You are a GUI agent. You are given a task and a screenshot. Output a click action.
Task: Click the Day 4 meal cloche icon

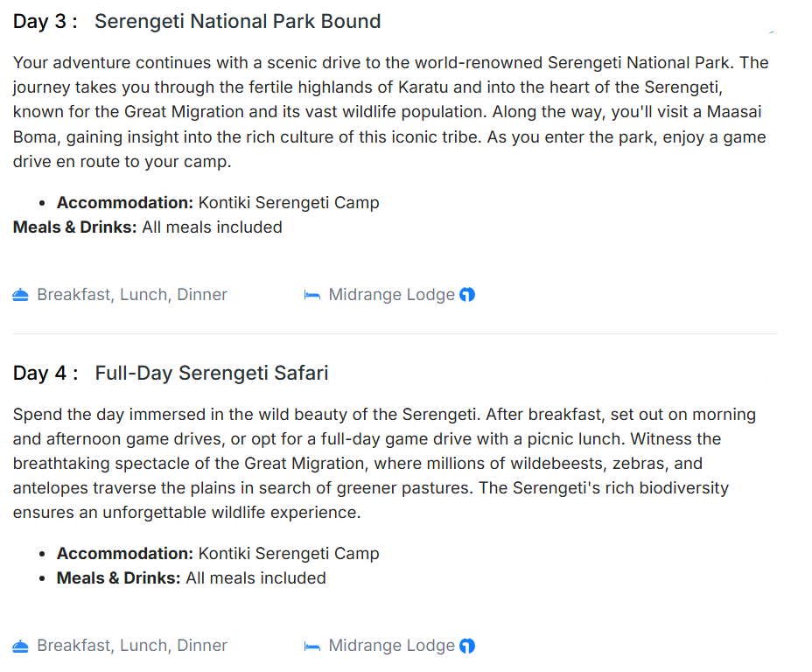pos(21,646)
